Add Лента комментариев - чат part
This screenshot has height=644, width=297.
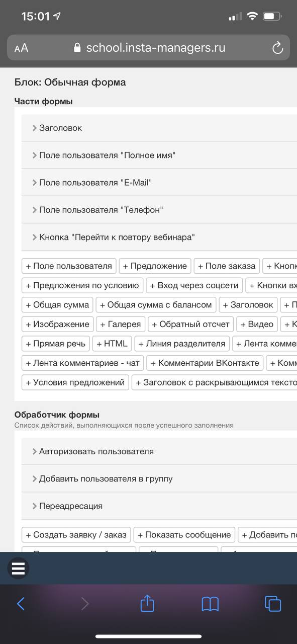click(83, 363)
